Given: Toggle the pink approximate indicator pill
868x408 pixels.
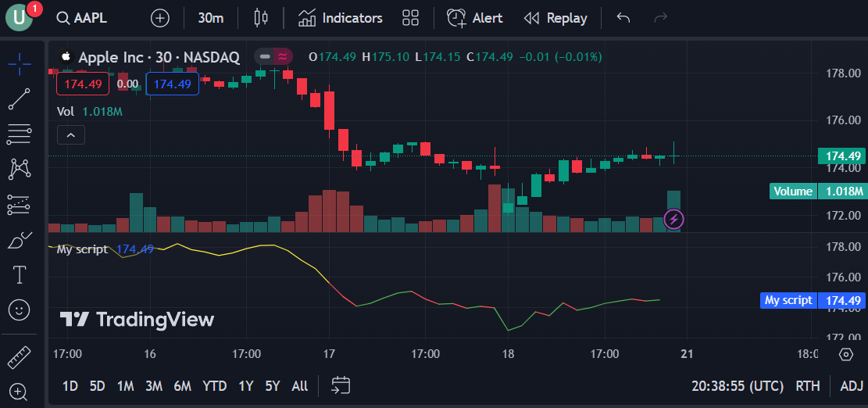Looking at the screenshot, I should pos(283,56).
